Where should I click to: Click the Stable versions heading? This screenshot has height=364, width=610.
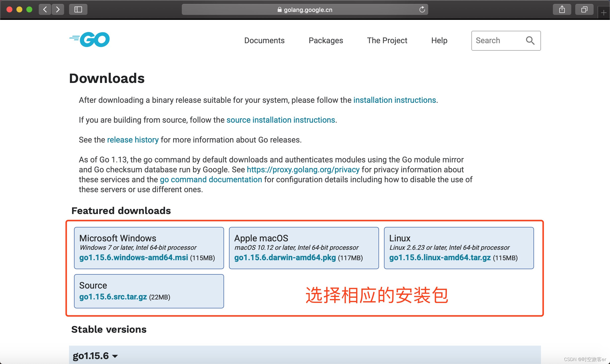pyautogui.click(x=109, y=329)
